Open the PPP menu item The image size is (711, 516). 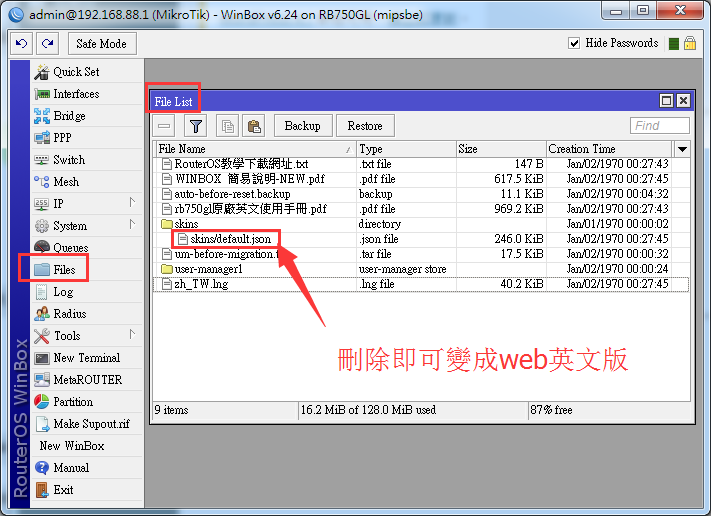point(88,138)
